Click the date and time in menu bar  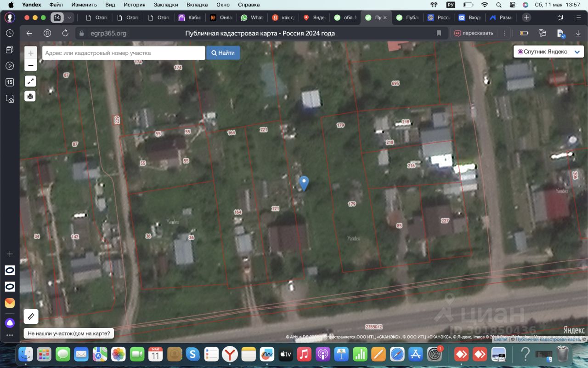click(558, 5)
